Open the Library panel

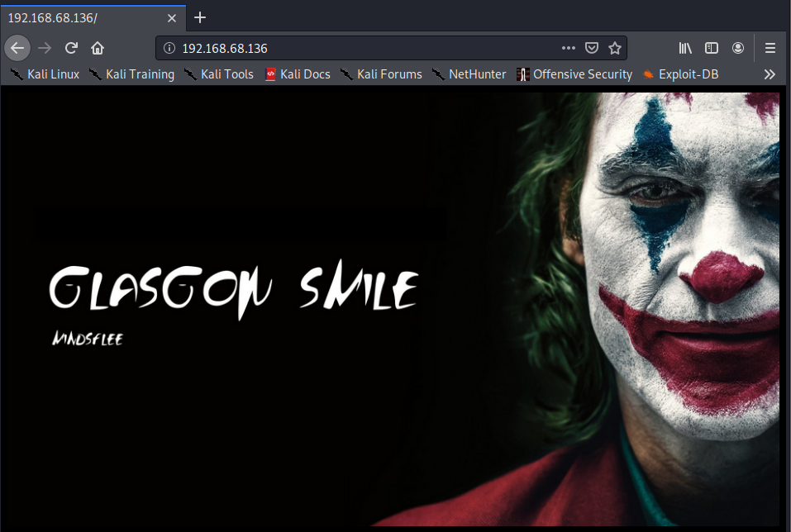tap(685, 48)
